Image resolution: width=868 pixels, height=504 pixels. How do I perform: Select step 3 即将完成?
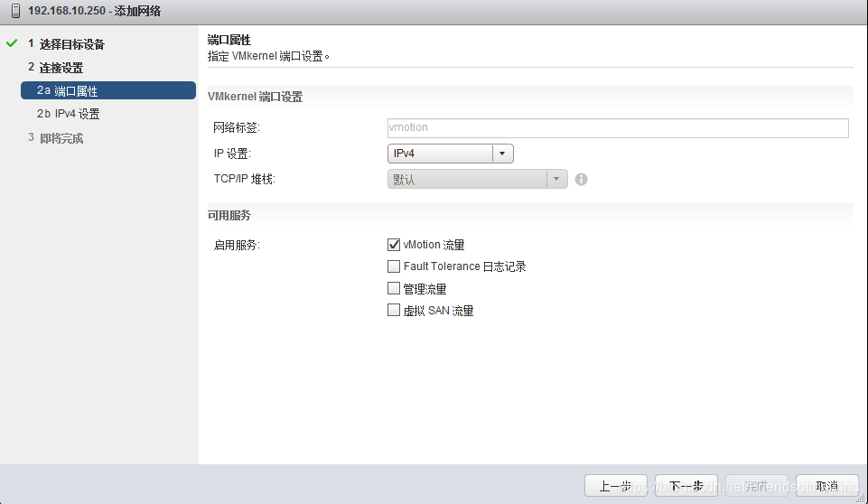point(56,138)
